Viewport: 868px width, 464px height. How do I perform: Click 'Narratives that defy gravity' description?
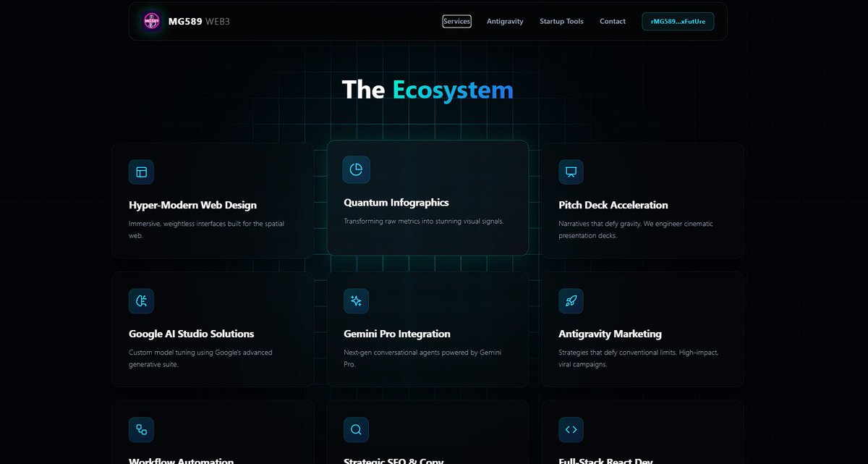(636, 229)
